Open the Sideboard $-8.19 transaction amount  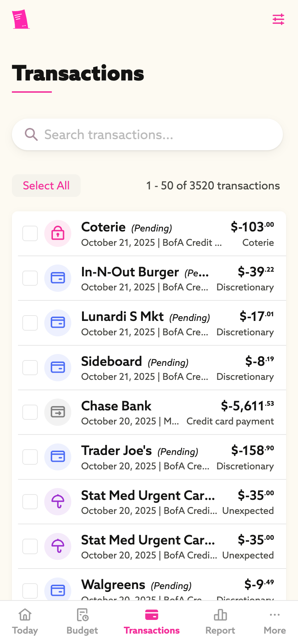(x=259, y=361)
